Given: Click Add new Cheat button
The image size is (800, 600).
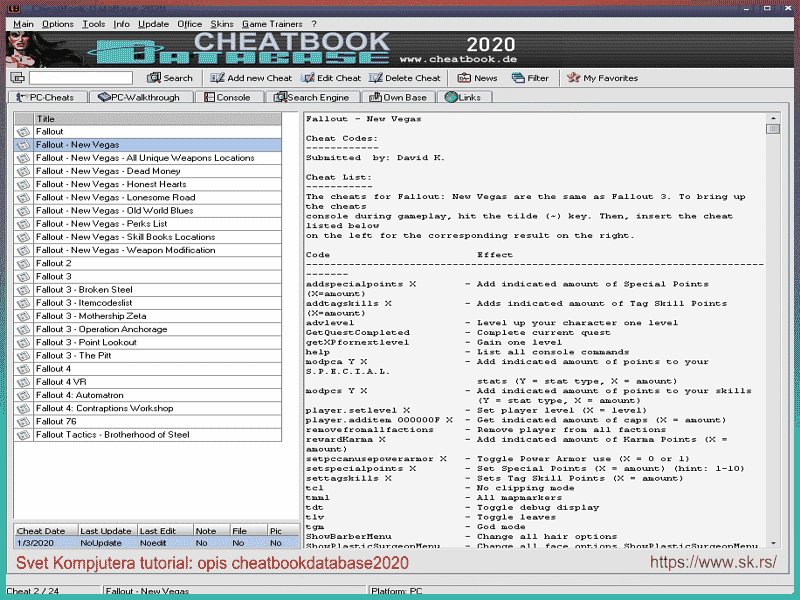Looking at the screenshot, I should pyautogui.click(x=251, y=78).
